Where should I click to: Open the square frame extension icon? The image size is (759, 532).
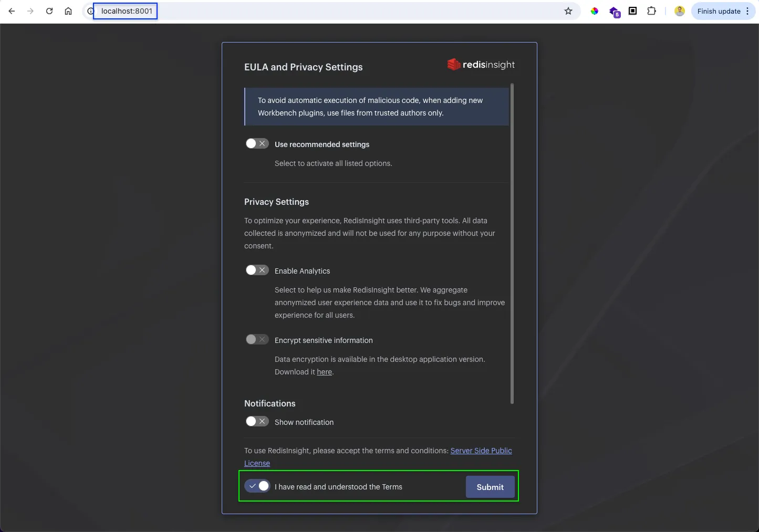633,11
